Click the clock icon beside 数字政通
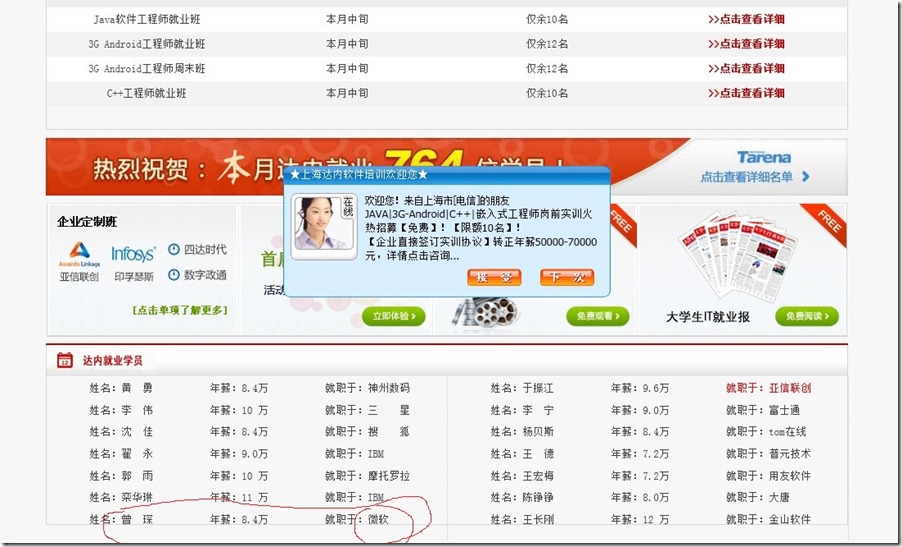Viewport: 902px width, 547px height. coord(174,275)
